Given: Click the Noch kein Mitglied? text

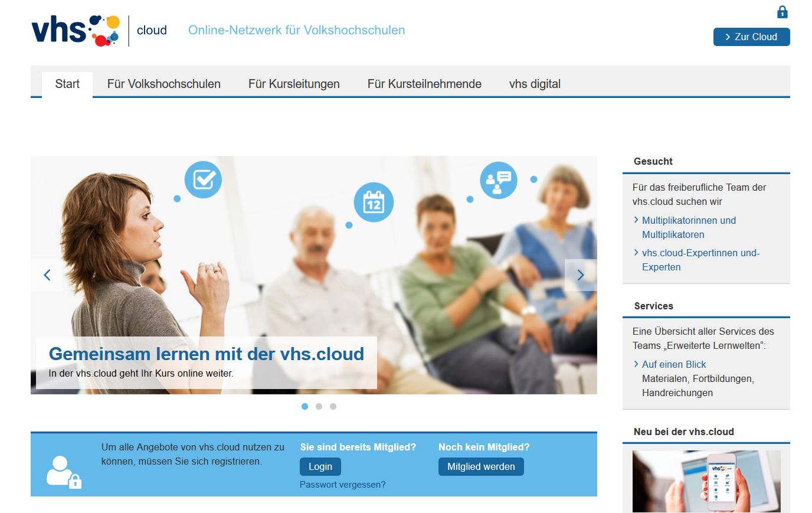Looking at the screenshot, I should pos(484,447).
